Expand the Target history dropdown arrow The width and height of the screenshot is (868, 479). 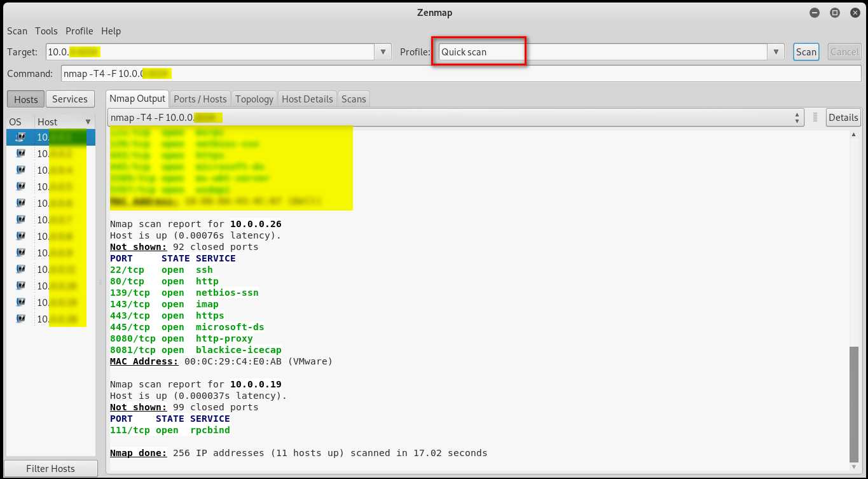coord(383,52)
